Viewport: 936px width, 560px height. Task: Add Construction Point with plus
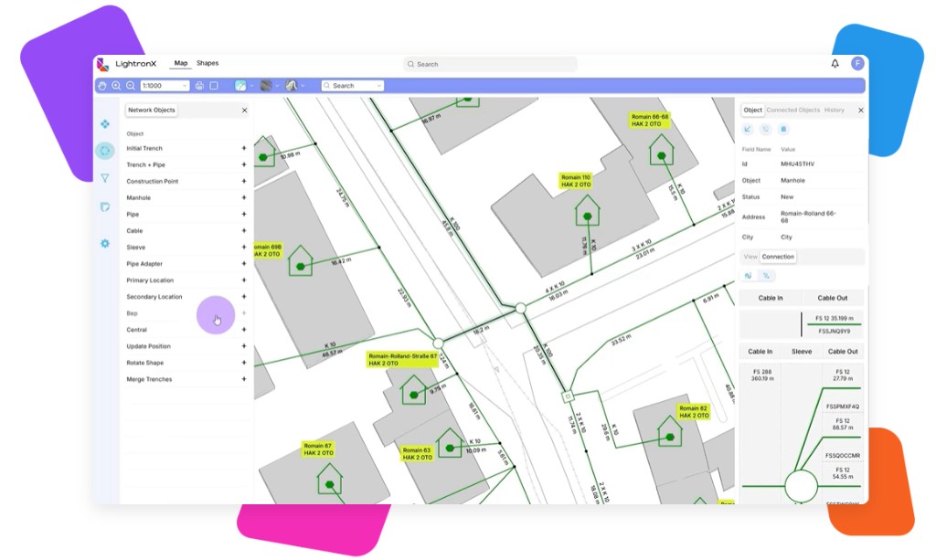(243, 181)
